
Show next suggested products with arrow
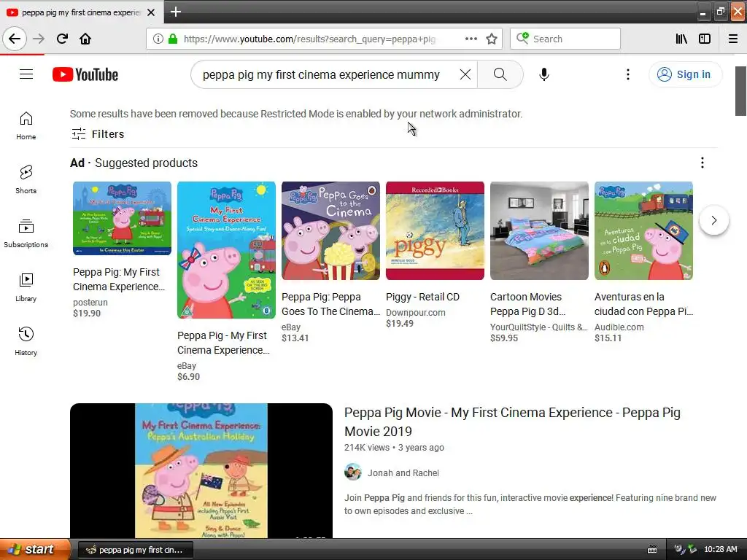click(713, 220)
